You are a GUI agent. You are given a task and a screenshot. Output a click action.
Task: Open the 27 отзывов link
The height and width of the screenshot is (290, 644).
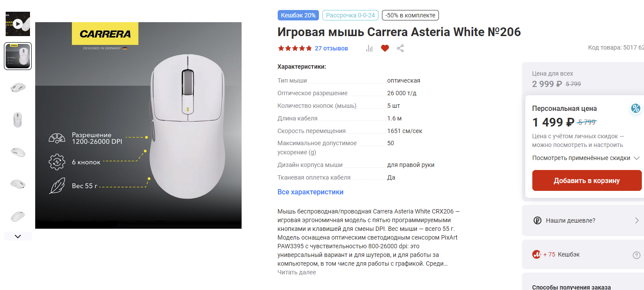332,48
